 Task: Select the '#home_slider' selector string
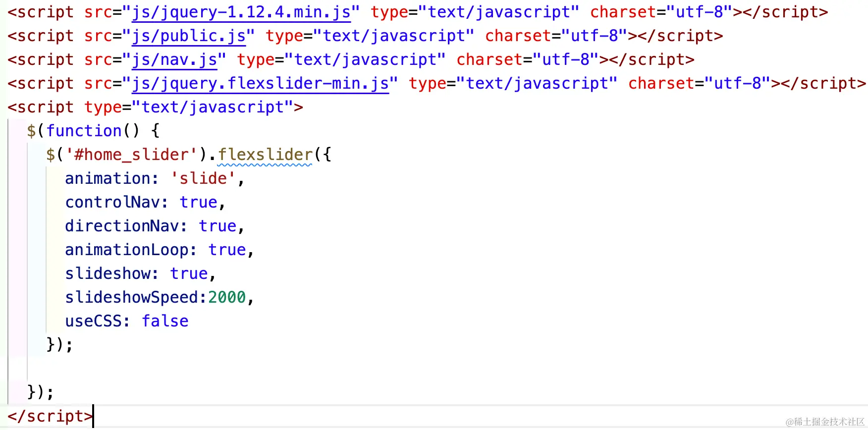132,155
